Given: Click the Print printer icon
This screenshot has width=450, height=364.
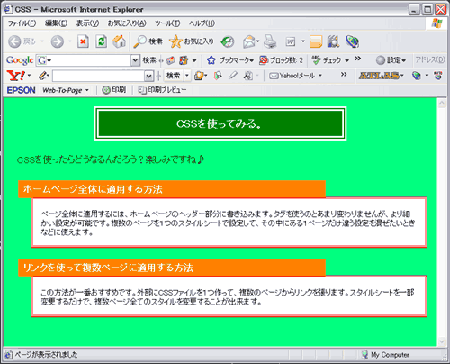Looking at the screenshot, I should 270,42.
